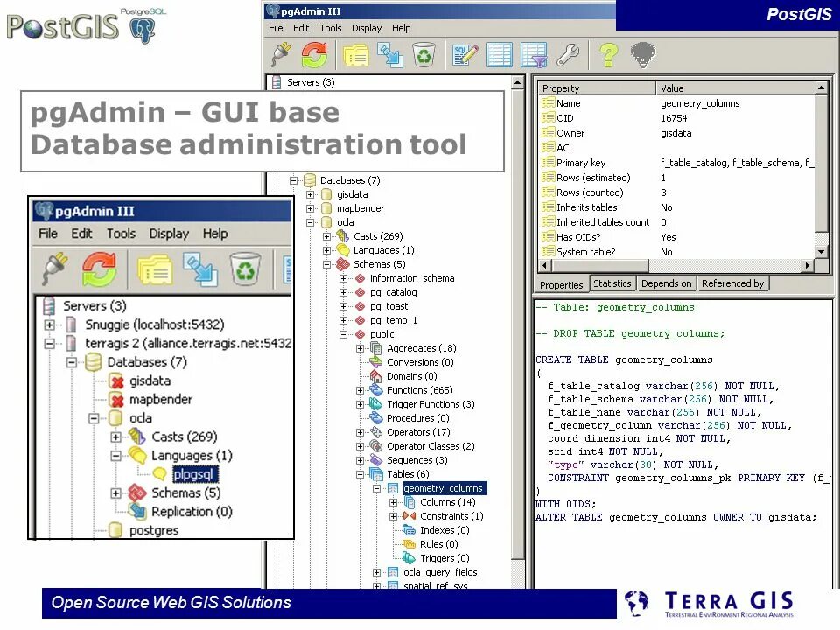
Task: Click the gisdata red X database icon in inset
Action: (x=116, y=381)
